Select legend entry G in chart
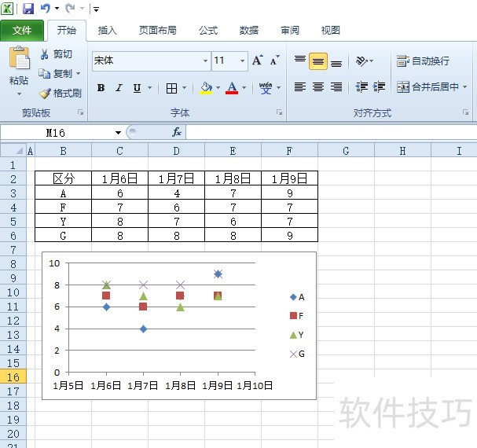 coord(297,354)
